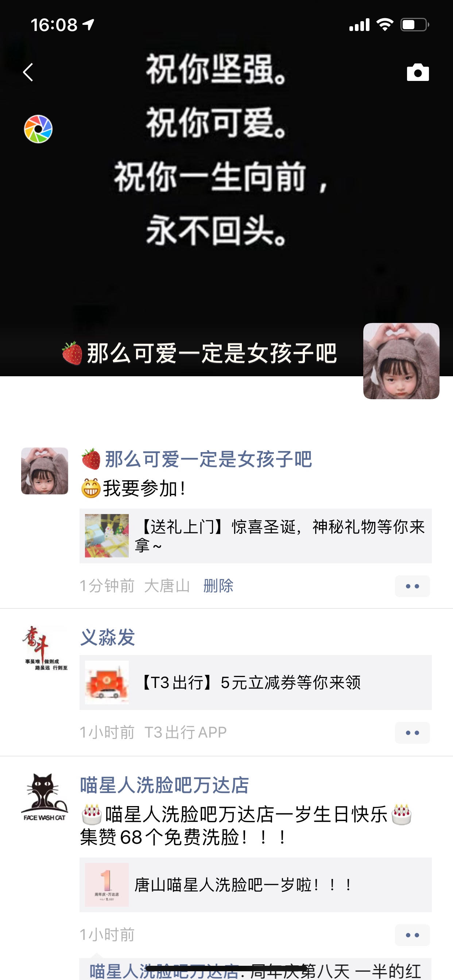Open profile avatar on cover photo
This screenshot has height=980, width=453.
[x=401, y=361]
